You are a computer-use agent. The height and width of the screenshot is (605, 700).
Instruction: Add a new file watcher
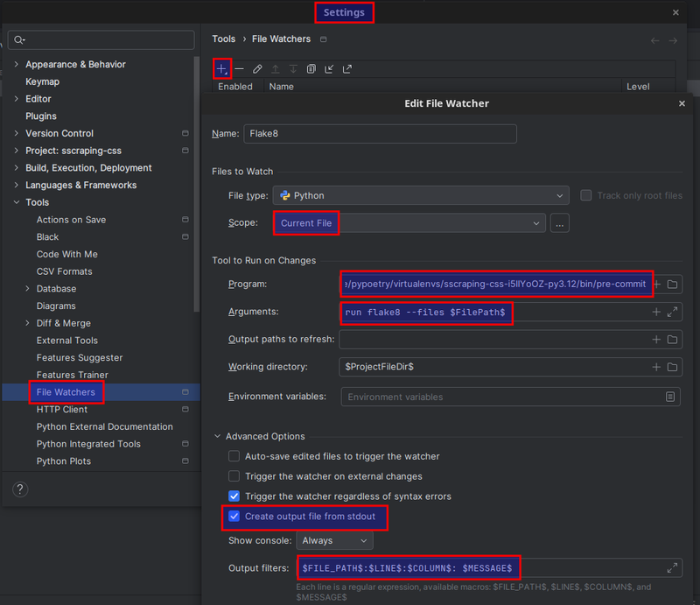pyautogui.click(x=221, y=69)
